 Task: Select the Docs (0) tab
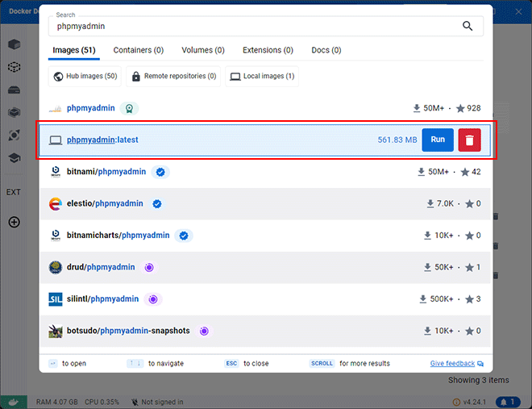pyautogui.click(x=326, y=50)
